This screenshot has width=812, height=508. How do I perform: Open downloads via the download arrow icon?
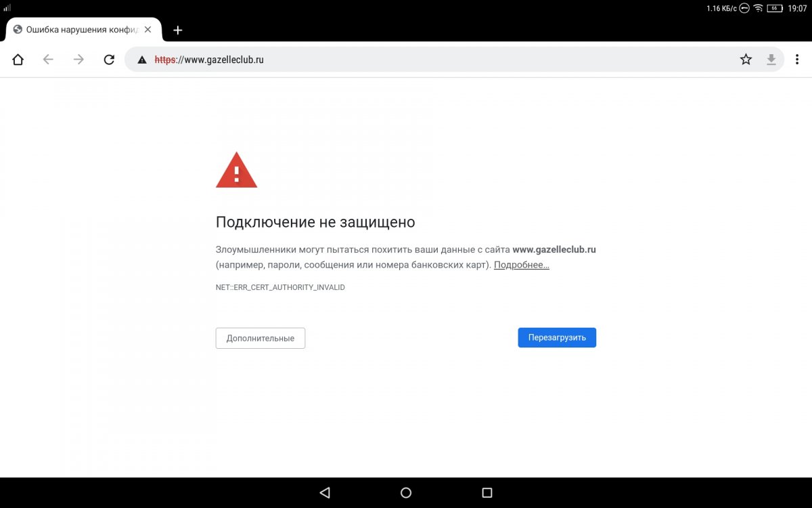[771, 60]
